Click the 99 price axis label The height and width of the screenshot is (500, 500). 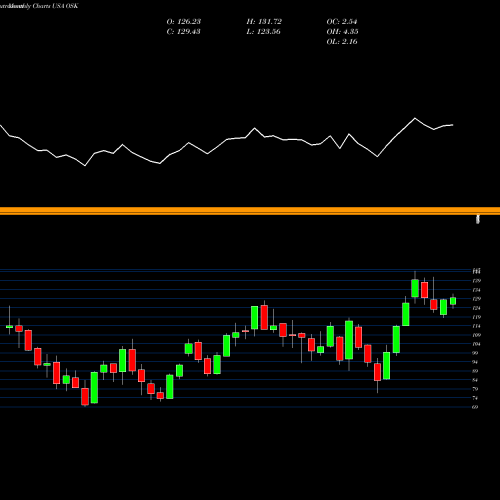[475, 353]
